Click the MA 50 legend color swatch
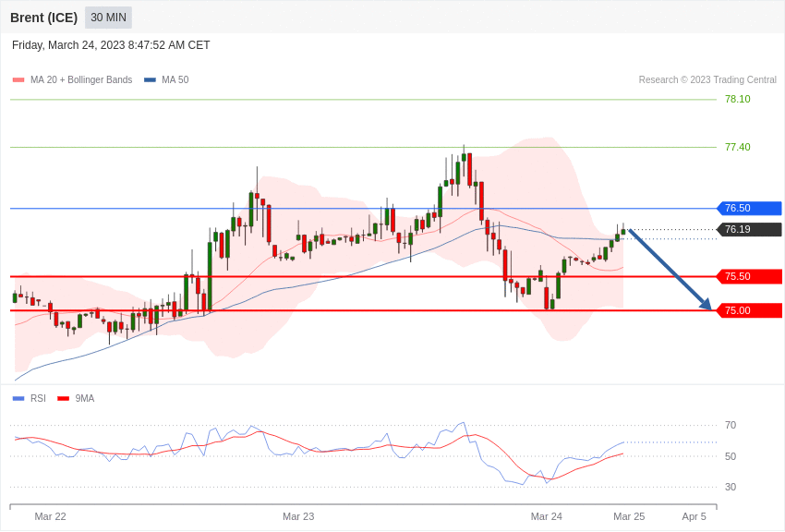Viewport: 785px width, 532px height. coord(150,79)
